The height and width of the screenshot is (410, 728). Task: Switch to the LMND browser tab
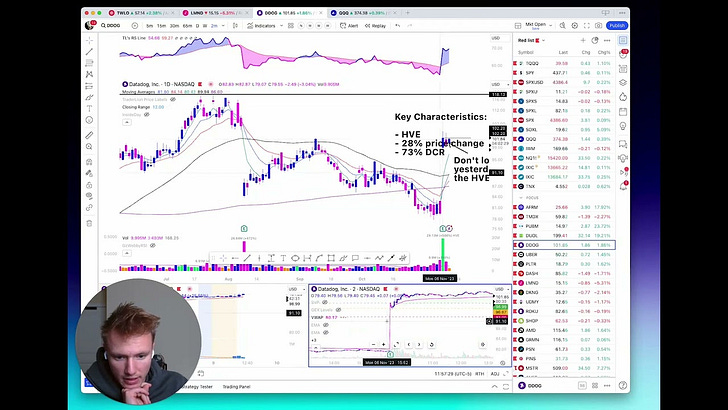(216, 13)
